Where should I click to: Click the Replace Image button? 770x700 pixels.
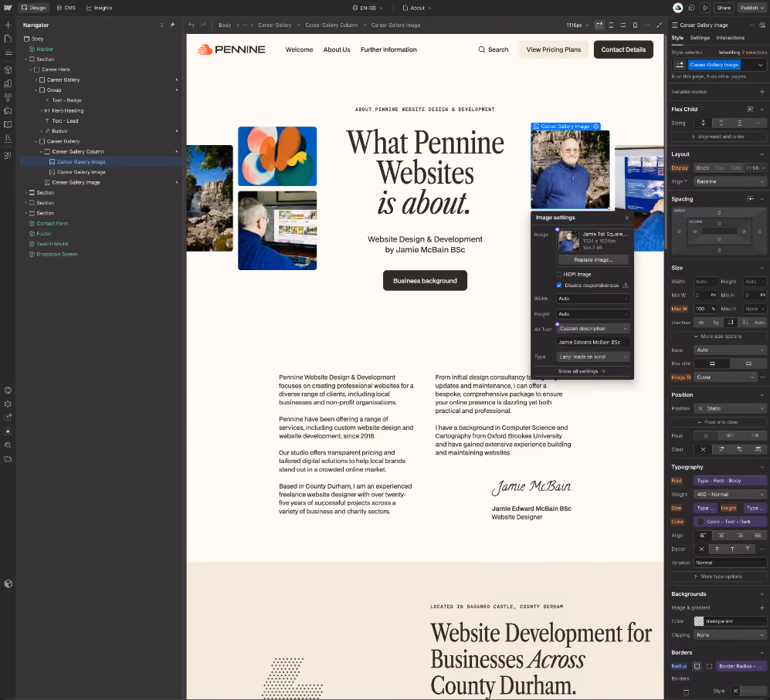pyautogui.click(x=593, y=259)
